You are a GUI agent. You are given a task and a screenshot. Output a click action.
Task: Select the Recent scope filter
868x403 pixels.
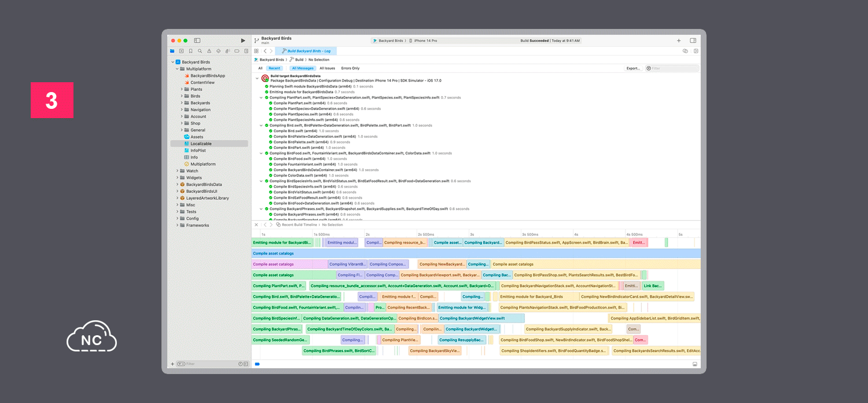pos(274,68)
